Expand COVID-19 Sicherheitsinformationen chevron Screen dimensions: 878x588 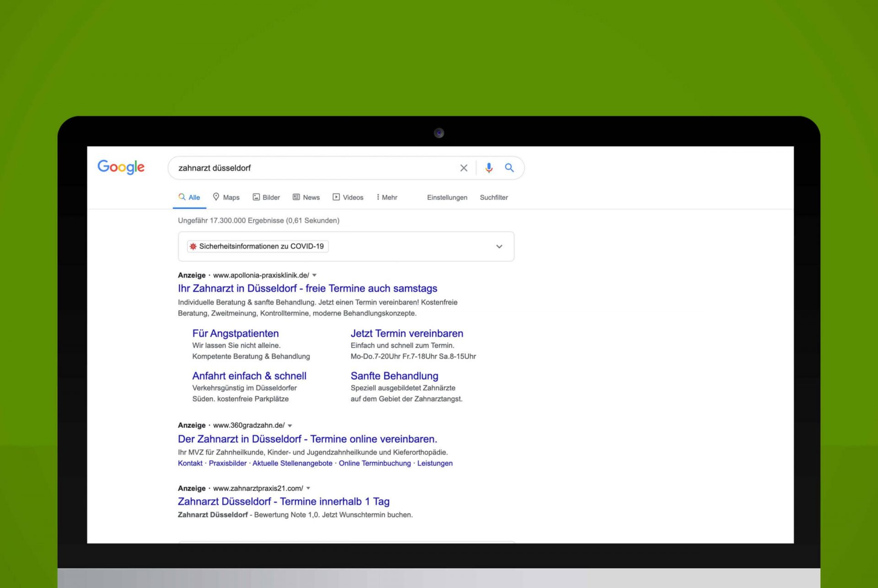pos(499,246)
